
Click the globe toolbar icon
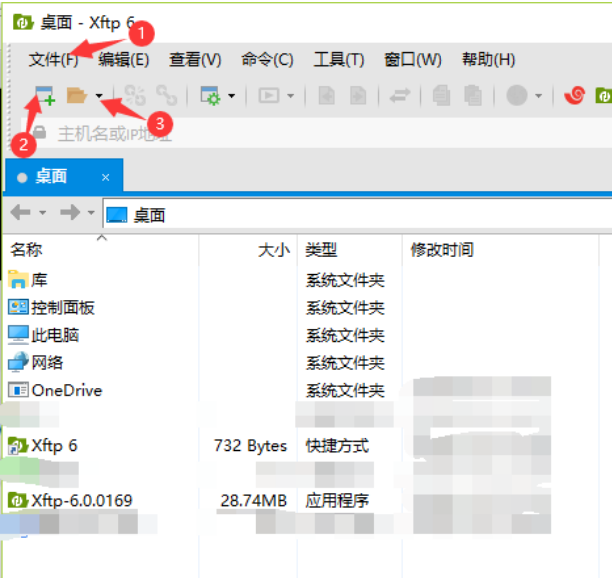517,96
